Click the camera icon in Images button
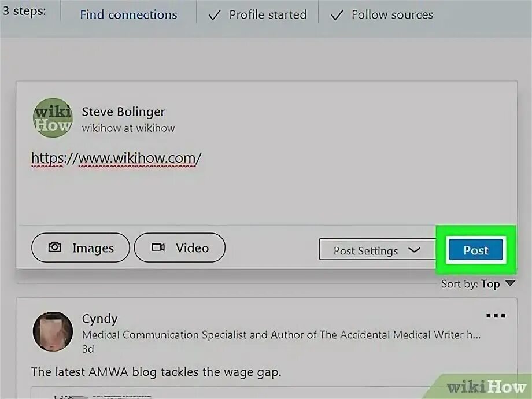532x399 pixels. 55,247
